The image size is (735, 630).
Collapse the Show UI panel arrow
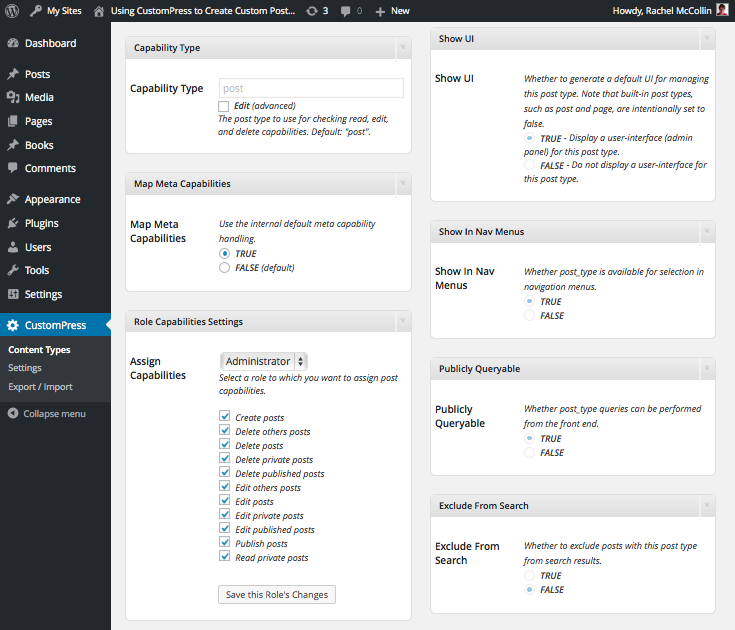pos(707,38)
